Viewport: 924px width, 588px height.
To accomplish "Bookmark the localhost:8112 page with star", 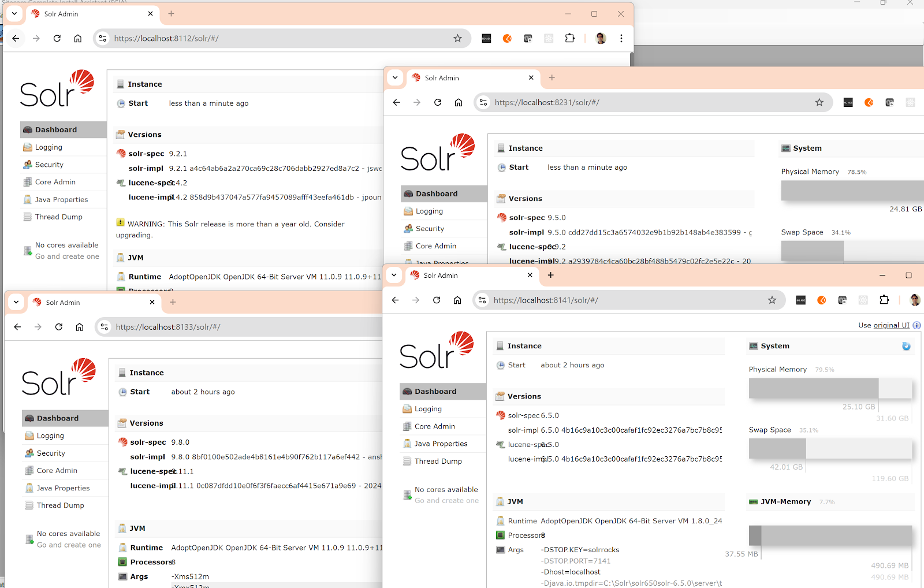I will [457, 38].
